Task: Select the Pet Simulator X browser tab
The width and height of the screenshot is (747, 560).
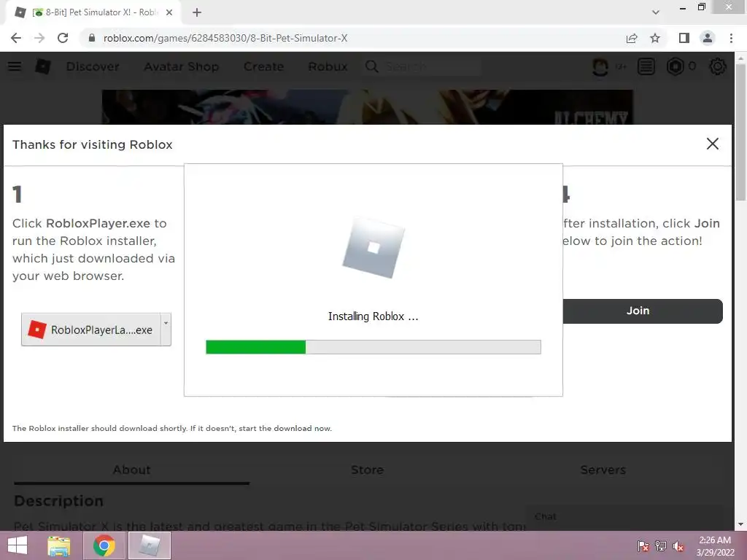Action: pos(93,12)
